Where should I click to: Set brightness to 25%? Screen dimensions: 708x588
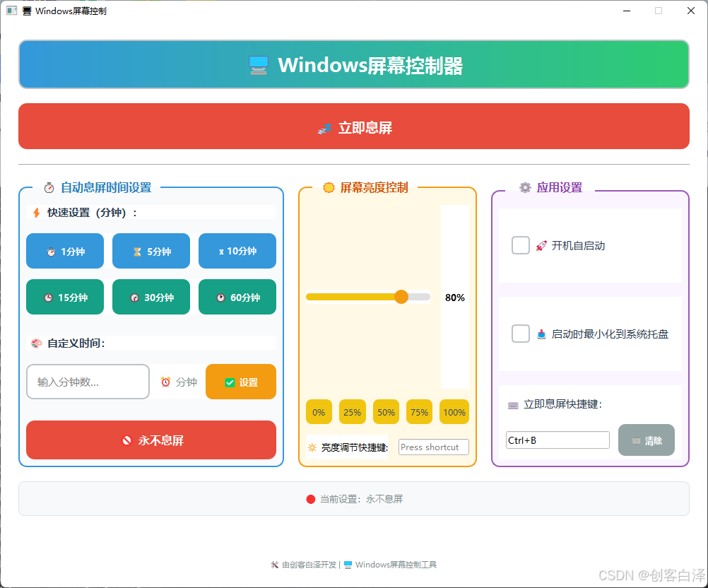click(x=352, y=412)
